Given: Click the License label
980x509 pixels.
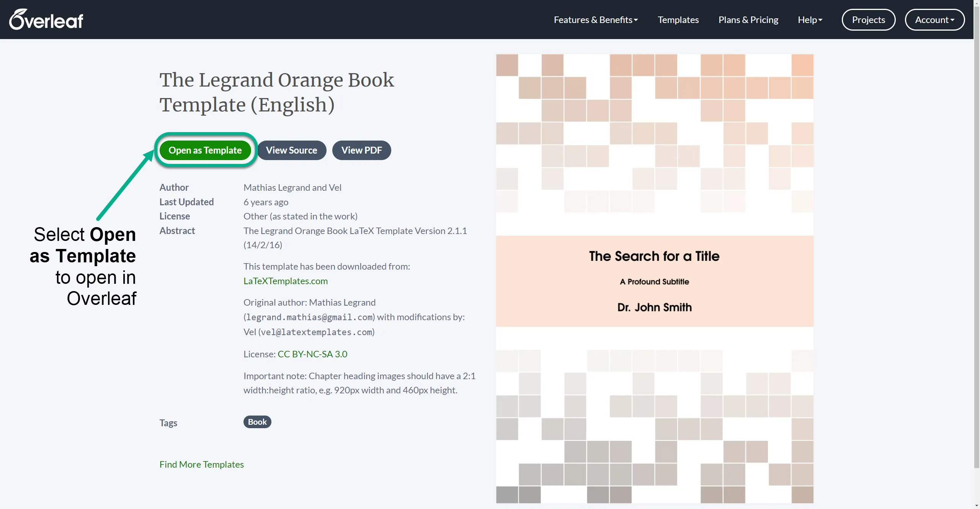Looking at the screenshot, I should (175, 216).
